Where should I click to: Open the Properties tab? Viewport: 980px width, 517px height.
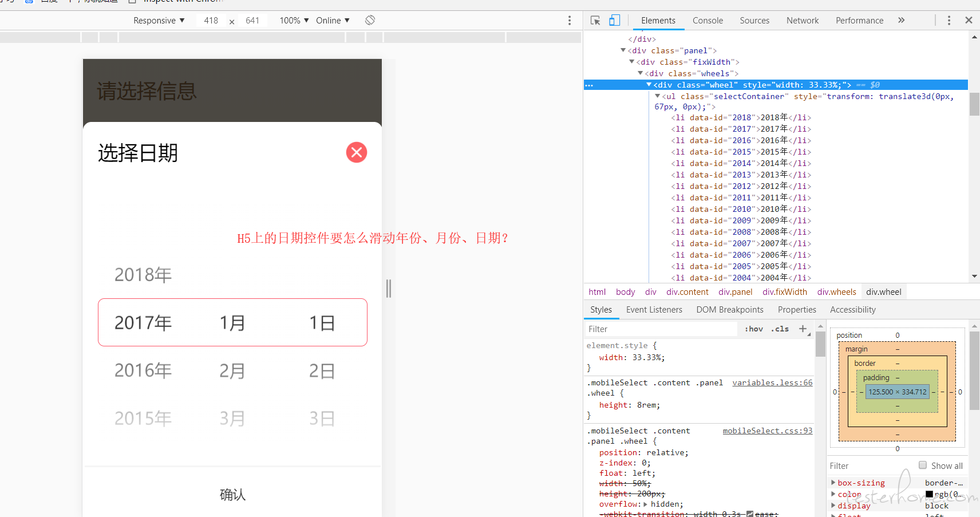797,310
